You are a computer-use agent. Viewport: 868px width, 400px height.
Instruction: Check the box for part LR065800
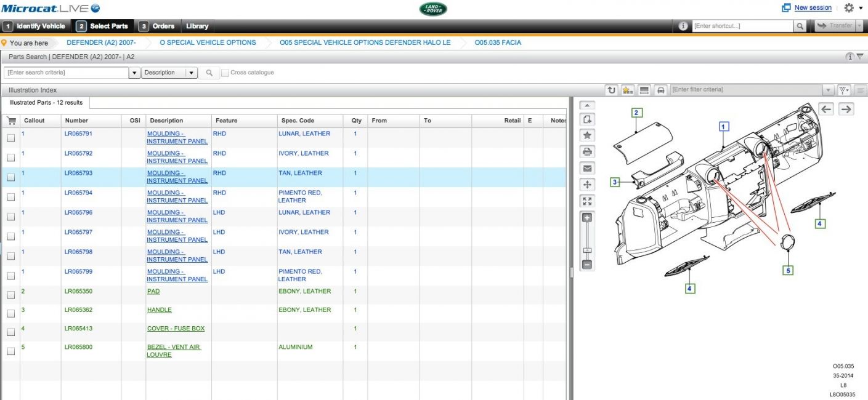click(x=11, y=351)
